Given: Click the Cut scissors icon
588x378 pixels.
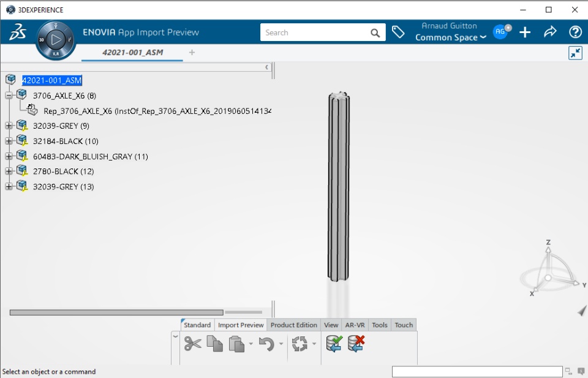Looking at the screenshot, I should [192, 344].
